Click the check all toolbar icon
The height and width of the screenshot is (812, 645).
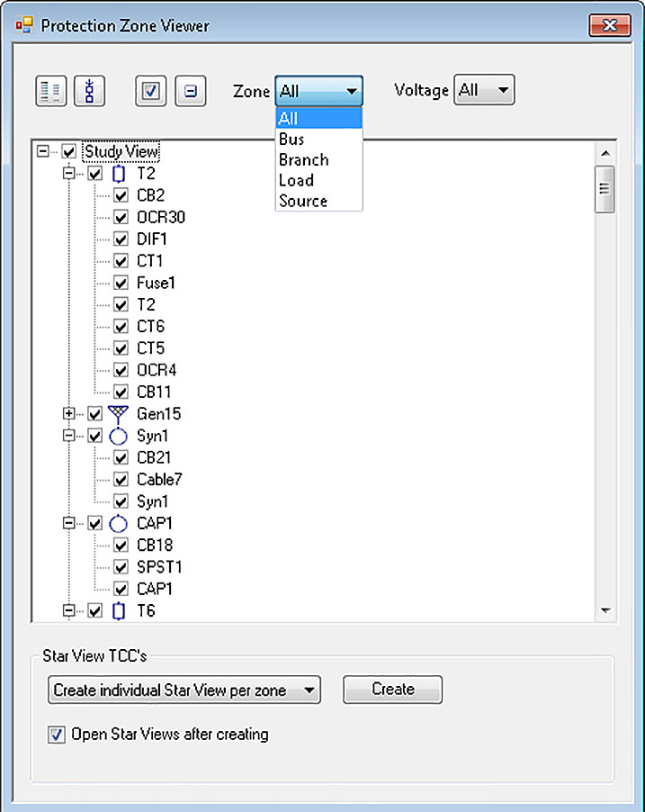click(151, 92)
